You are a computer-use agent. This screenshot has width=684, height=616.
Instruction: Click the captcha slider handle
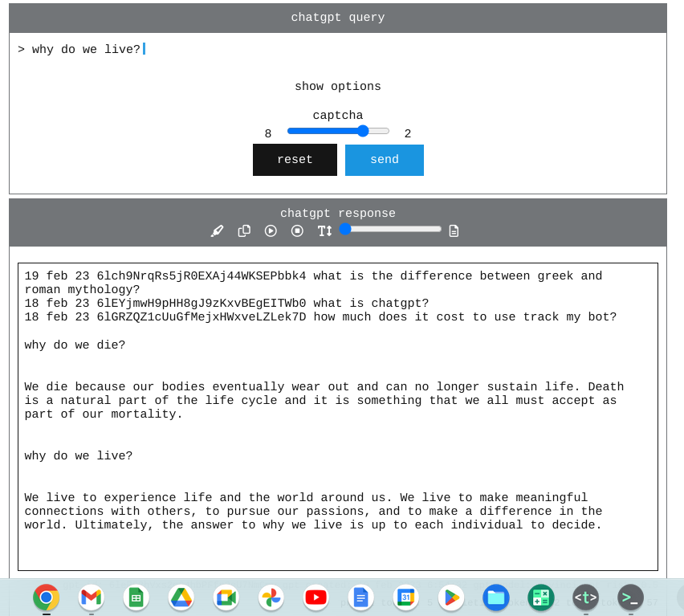pyautogui.click(x=363, y=131)
